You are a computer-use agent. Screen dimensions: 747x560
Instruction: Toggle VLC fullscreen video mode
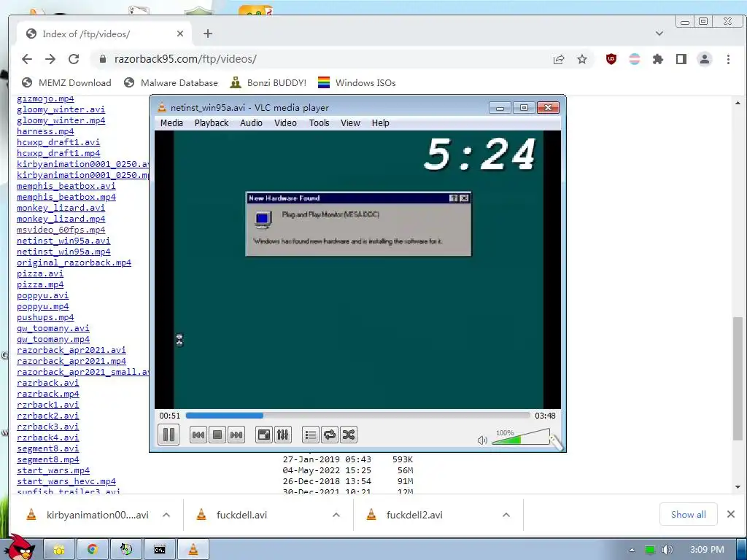coord(263,435)
